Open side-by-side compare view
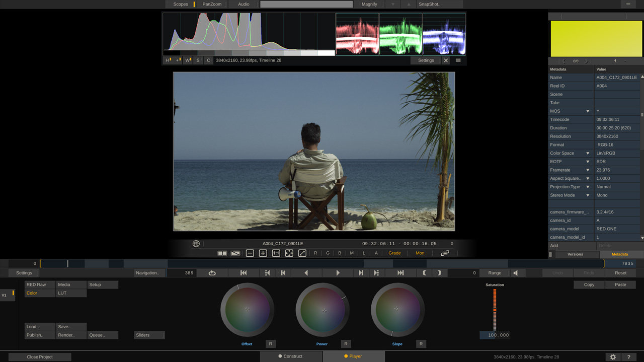Screen dimensions: 644x362 click(222, 253)
